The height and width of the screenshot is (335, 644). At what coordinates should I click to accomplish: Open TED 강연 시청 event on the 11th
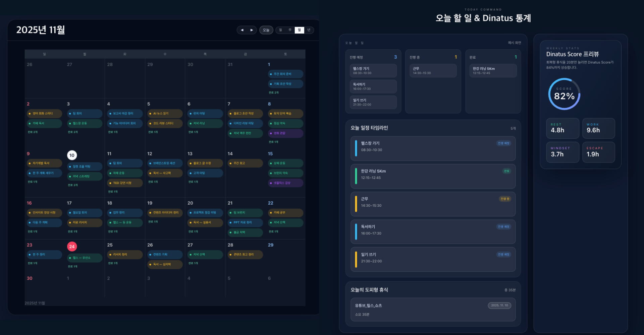click(x=125, y=183)
